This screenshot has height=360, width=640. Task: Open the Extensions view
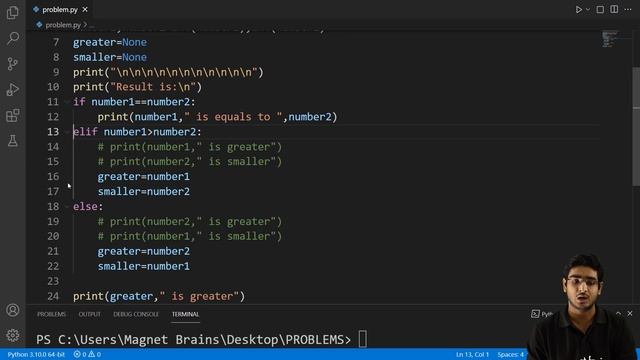pyautogui.click(x=13, y=115)
